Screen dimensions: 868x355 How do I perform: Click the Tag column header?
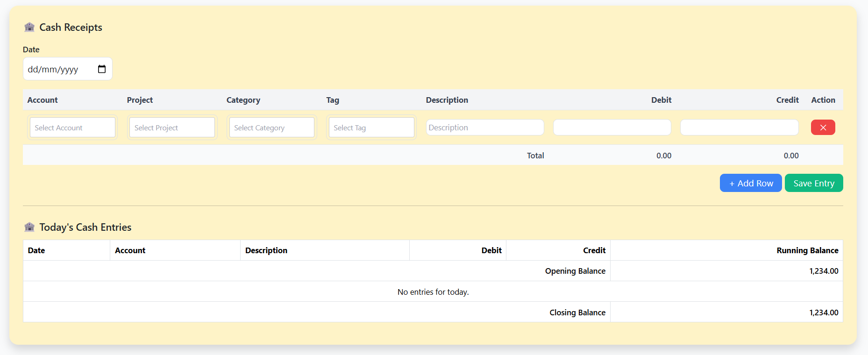pyautogui.click(x=333, y=100)
